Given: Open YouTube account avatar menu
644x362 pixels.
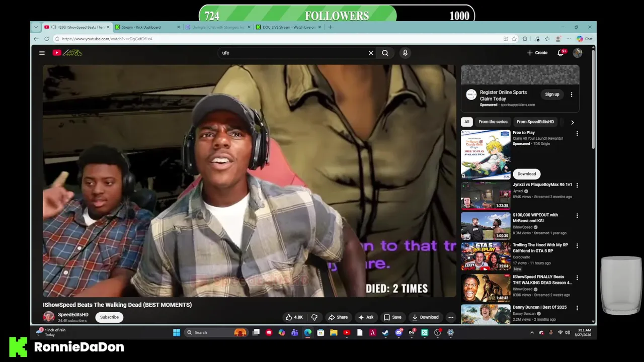Looking at the screenshot, I should pos(577,53).
